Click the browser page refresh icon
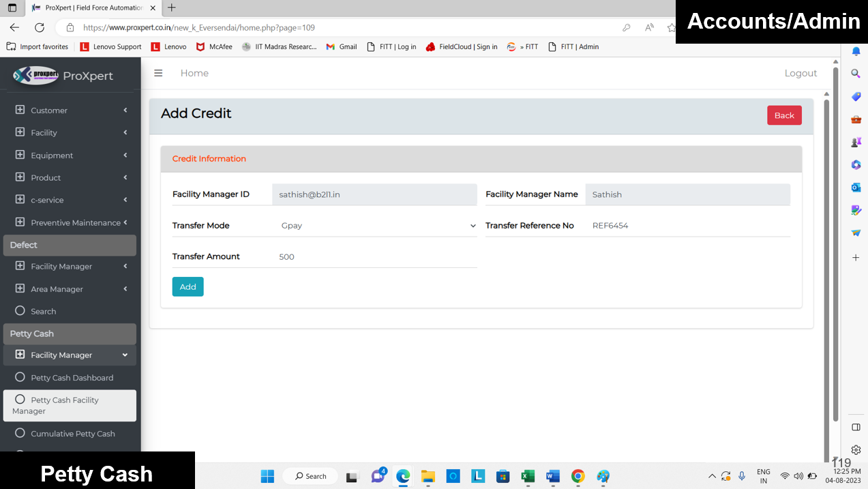 tap(40, 27)
